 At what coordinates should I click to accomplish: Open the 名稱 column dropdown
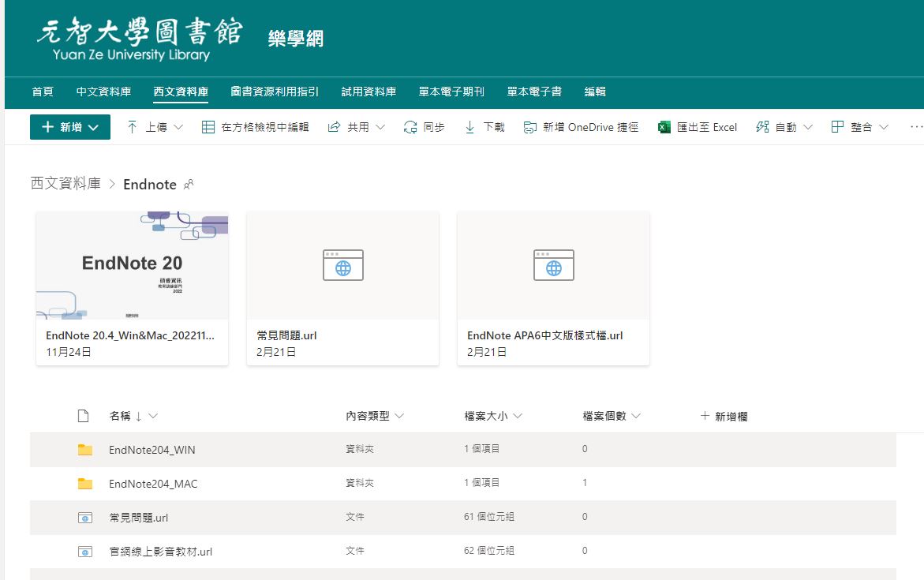153,416
